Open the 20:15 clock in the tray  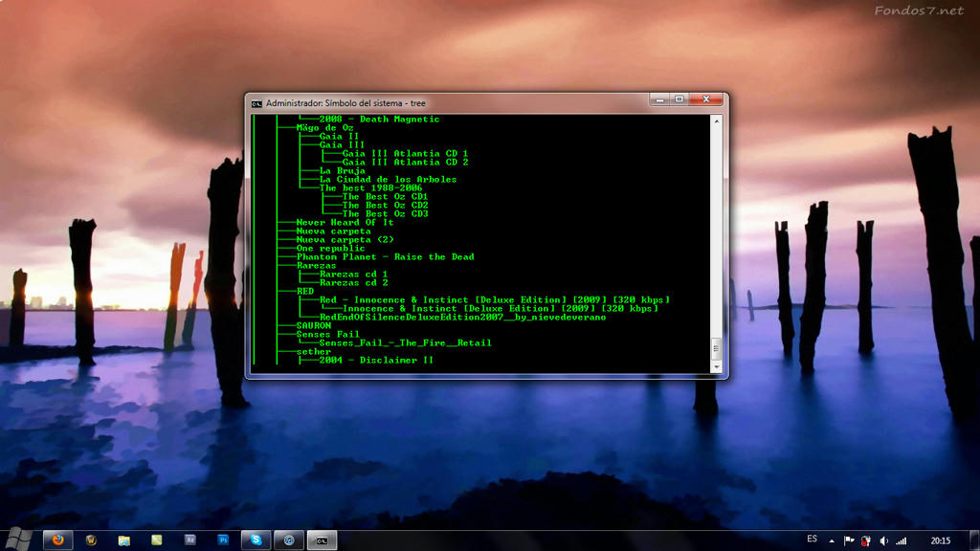[x=940, y=540]
